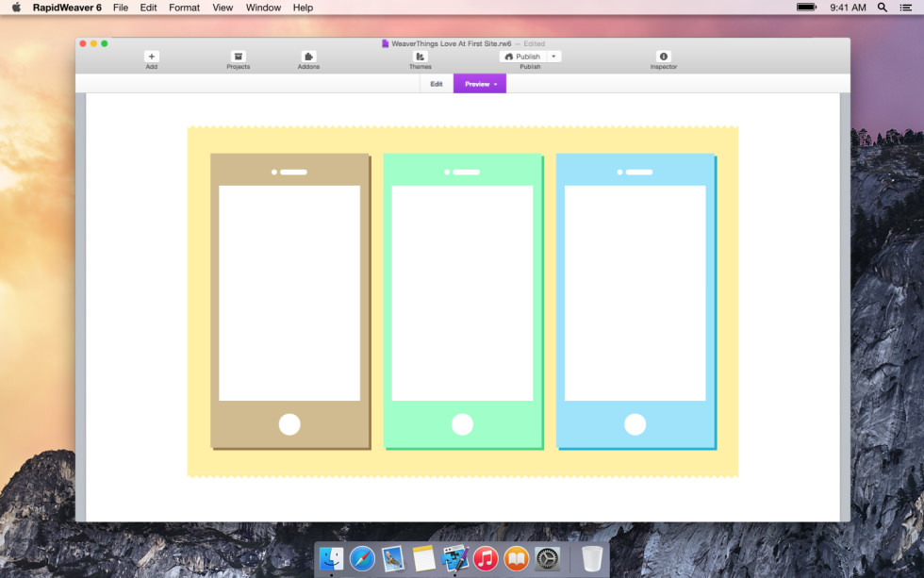Open the Format menu
924x578 pixels.
click(x=185, y=8)
